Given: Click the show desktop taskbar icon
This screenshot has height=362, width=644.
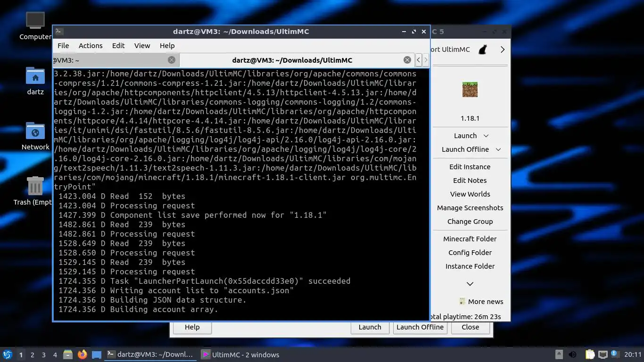Looking at the screenshot, I should (96, 354).
